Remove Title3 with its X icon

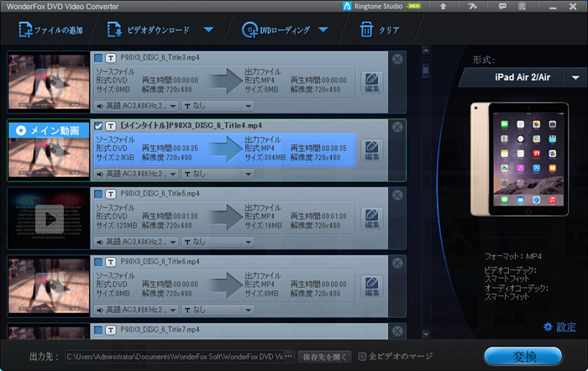tap(397, 59)
